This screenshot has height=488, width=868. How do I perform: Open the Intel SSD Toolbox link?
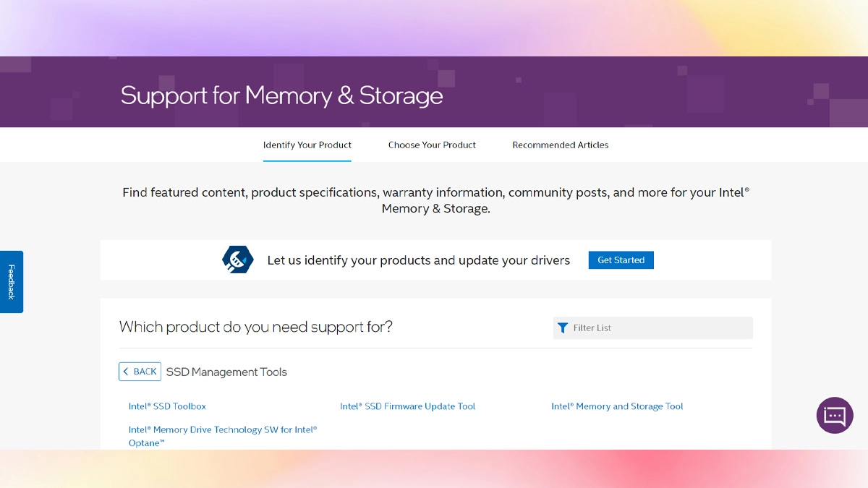tap(167, 406)
